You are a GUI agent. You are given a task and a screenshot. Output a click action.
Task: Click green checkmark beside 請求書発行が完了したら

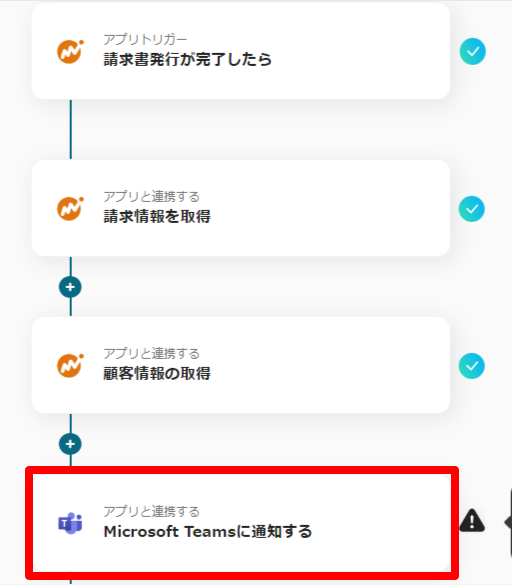coord(472,51)
